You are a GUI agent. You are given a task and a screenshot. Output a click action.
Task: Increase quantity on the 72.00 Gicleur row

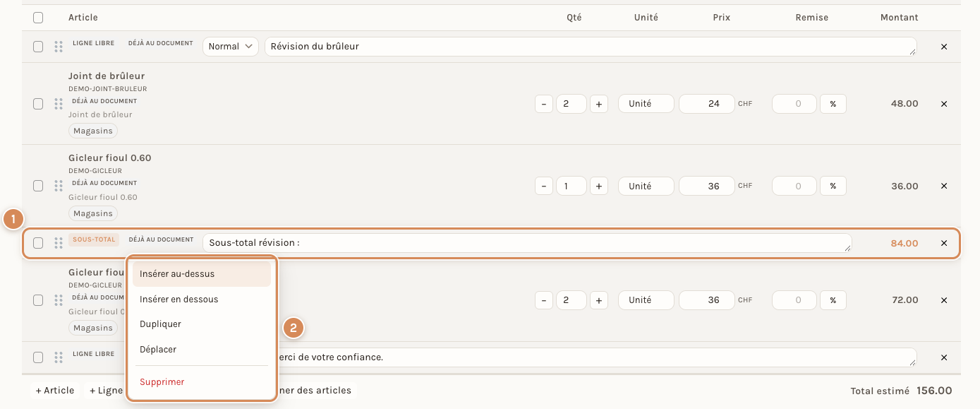(x=599, y=300)
